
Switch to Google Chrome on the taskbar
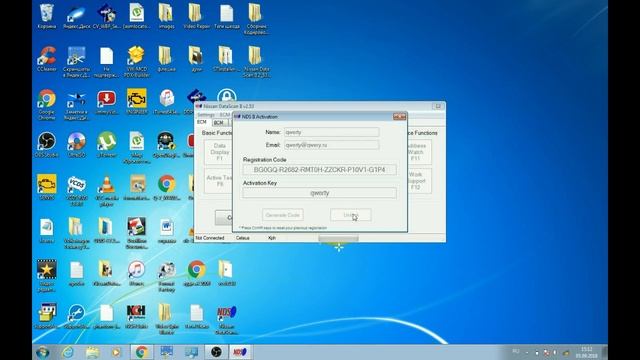coord(142,352)
